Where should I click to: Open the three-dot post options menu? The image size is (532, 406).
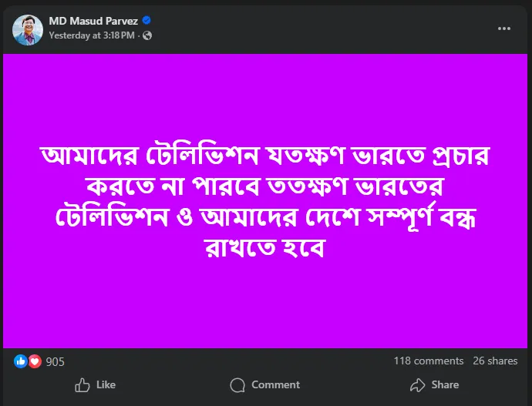[504, 29]
